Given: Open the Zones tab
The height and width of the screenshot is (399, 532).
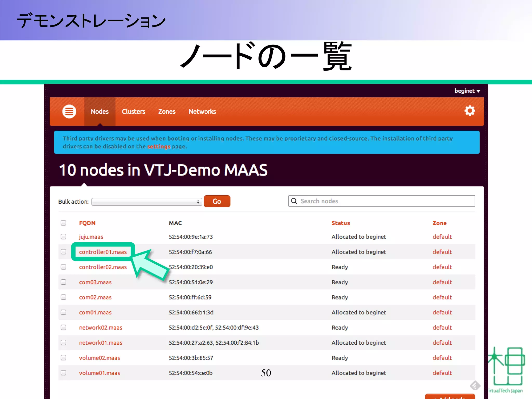Looking at the screenshot, I should click(x=167, y=112).
